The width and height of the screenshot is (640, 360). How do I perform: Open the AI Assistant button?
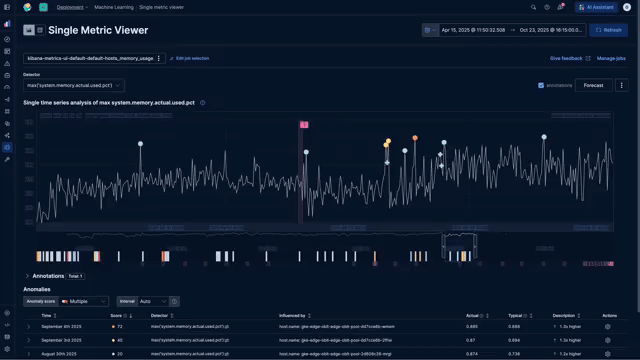pyautogui.click(x=596, y=7)
